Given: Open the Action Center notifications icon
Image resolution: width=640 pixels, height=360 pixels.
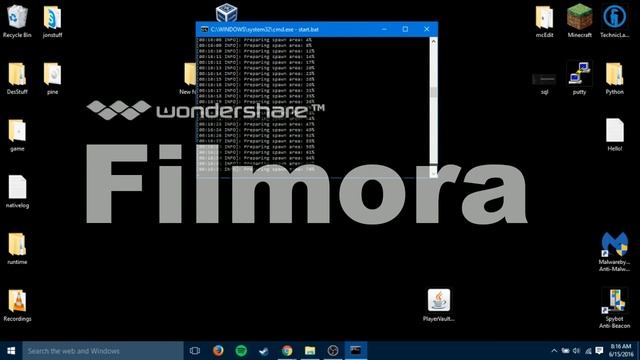Looking at the screenshot, I should pyautogui.click(x=599, y=351).
